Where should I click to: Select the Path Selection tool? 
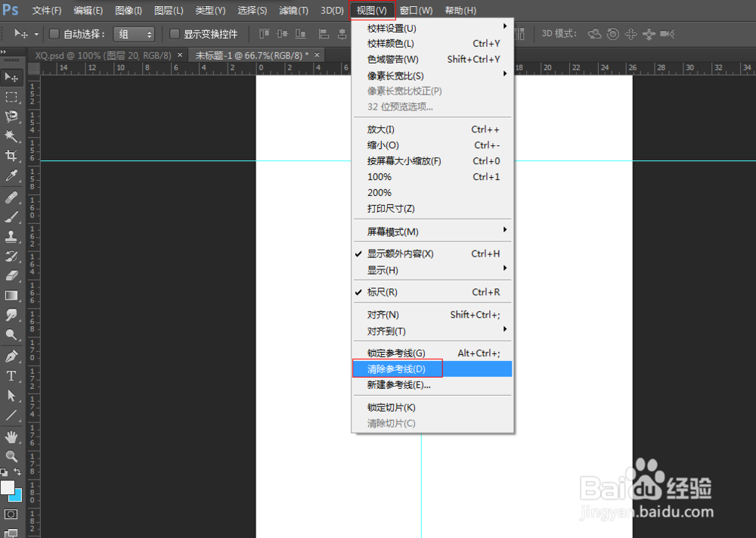pyautogui.click(x=11, y=396)
